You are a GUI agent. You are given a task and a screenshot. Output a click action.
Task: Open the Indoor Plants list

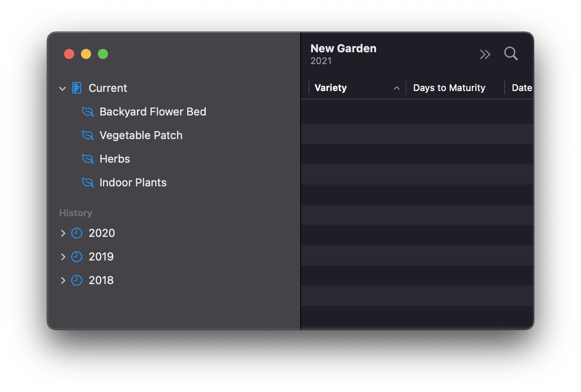tap(133, 183)
